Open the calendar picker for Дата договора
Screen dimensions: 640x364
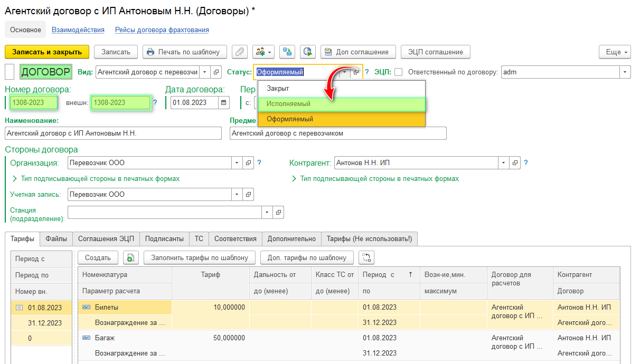coord(224,103)
